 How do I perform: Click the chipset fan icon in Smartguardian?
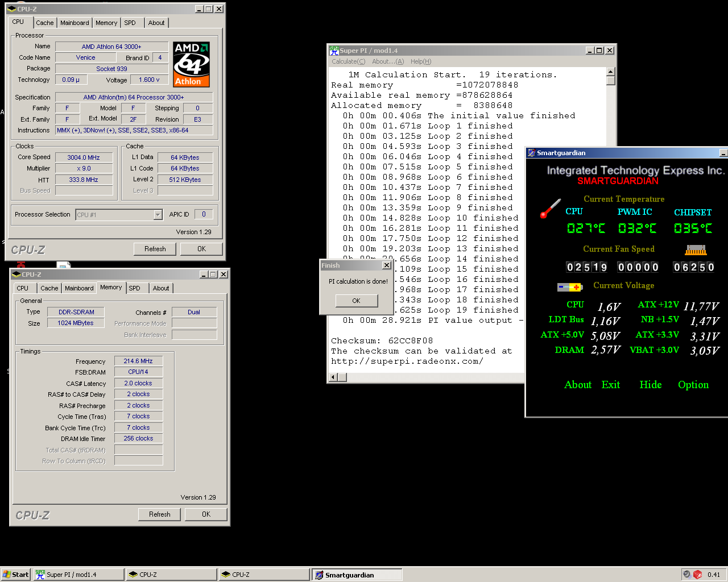coord(696,250)
